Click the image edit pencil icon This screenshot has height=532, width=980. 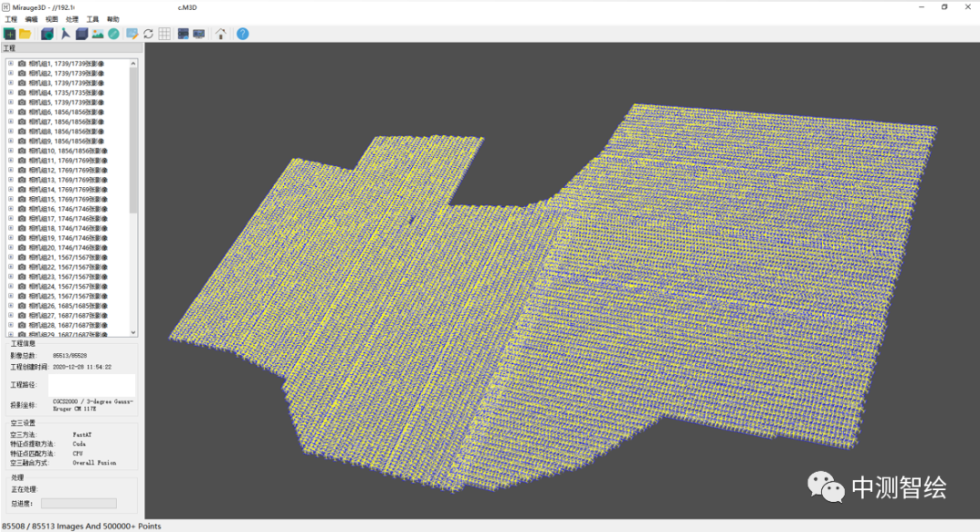click(132, 34)
